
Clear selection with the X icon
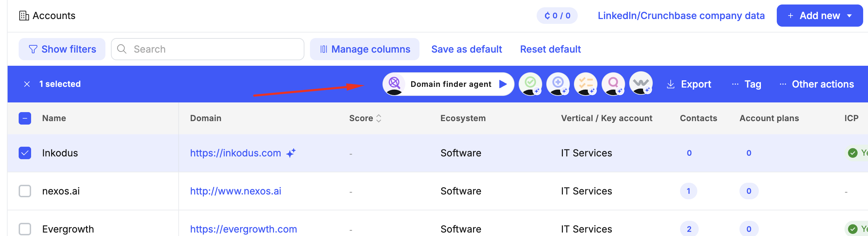(x=27, y=84)
